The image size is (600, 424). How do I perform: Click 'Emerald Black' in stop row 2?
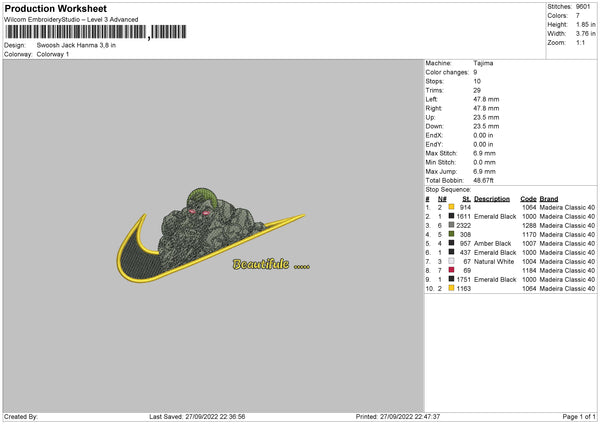495,216
